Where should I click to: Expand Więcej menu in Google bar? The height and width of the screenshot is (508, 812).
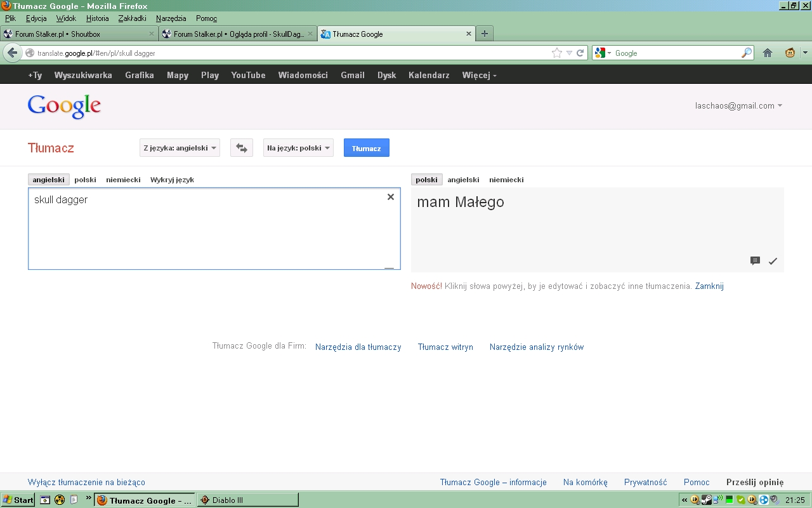[479, 75]
